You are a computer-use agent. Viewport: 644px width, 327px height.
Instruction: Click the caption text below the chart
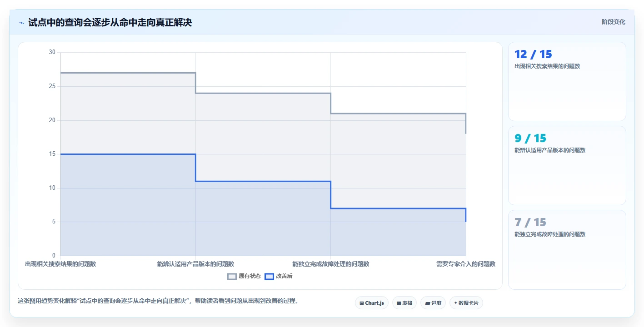click(158, 301)
